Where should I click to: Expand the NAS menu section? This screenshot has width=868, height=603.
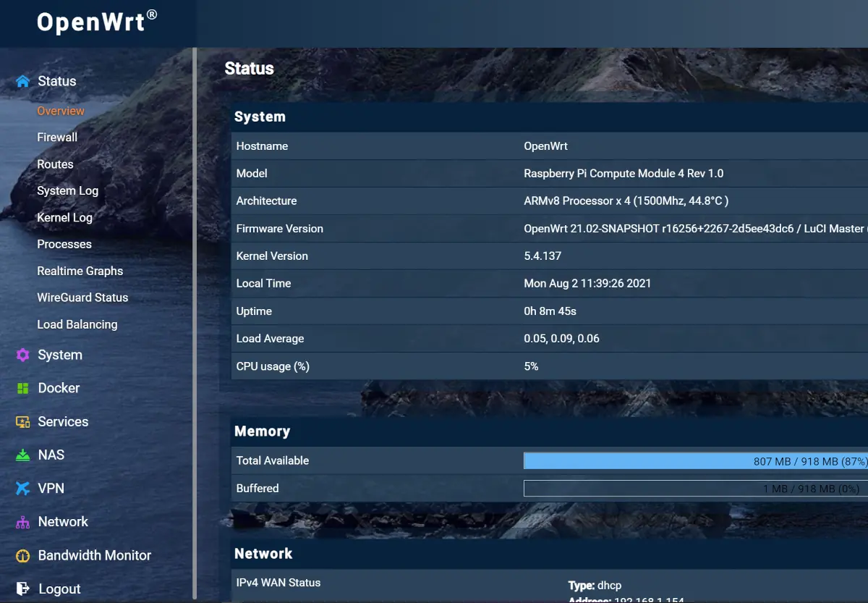click(x=51, y=455)
